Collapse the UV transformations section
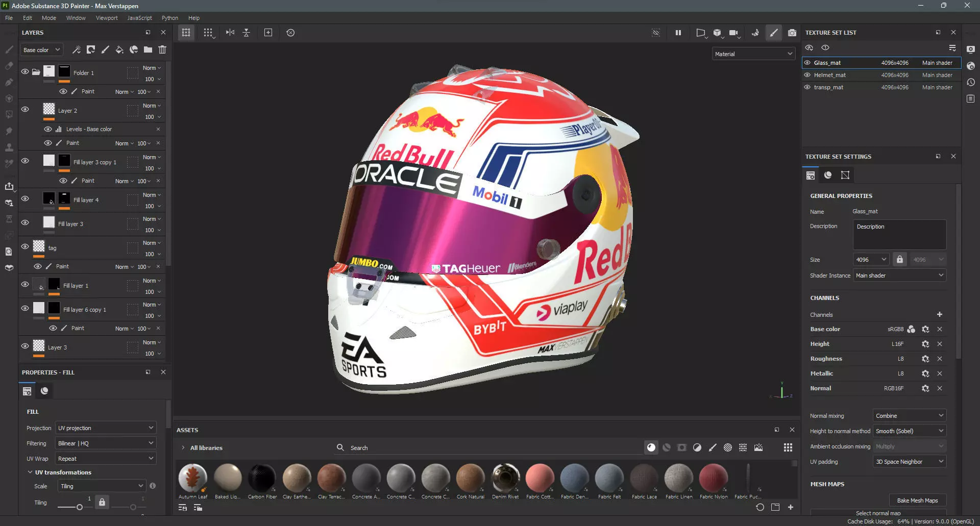Image resolution: width=980 pixels, height=526 pixels. click(x=30, y=472)
